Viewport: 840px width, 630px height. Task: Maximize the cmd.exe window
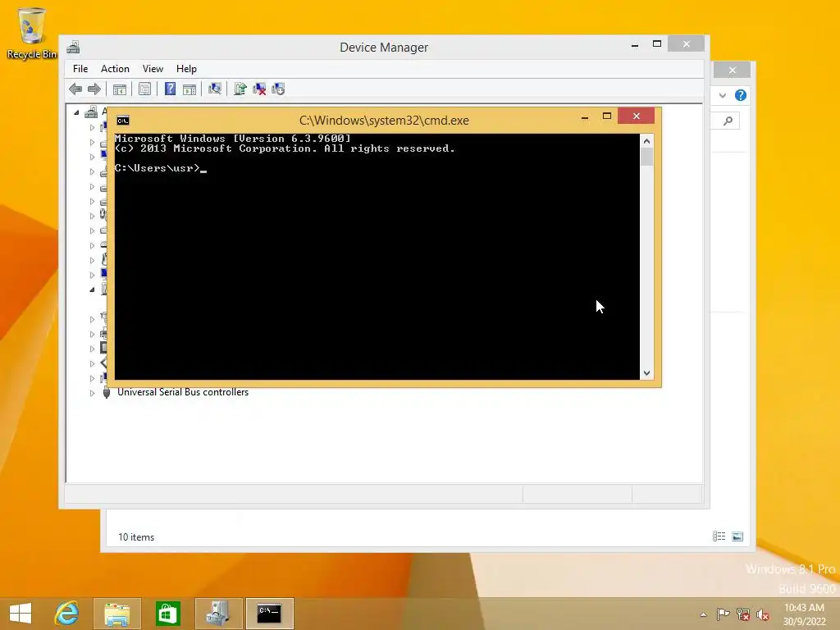point(607,116)
